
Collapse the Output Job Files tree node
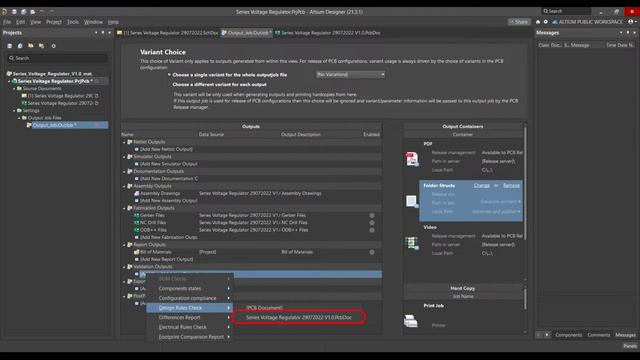[x=19, y=118]
